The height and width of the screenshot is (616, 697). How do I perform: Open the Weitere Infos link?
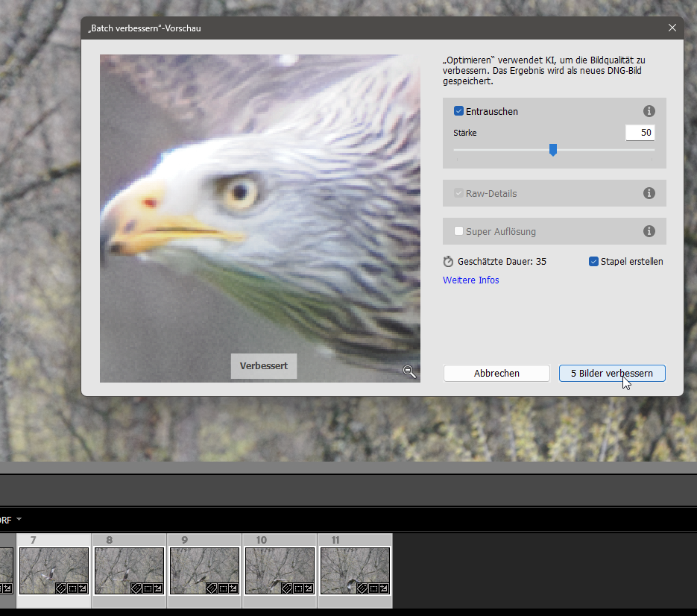(470, 280)
